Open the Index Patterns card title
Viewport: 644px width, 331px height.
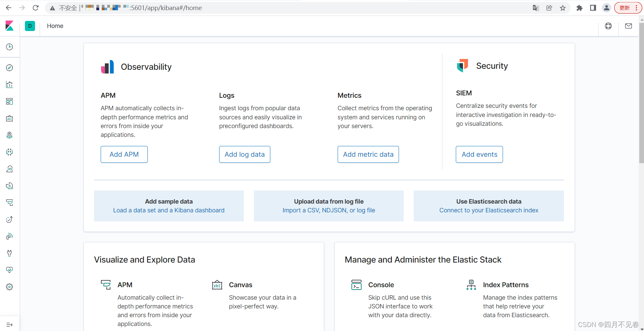(506, 285)
